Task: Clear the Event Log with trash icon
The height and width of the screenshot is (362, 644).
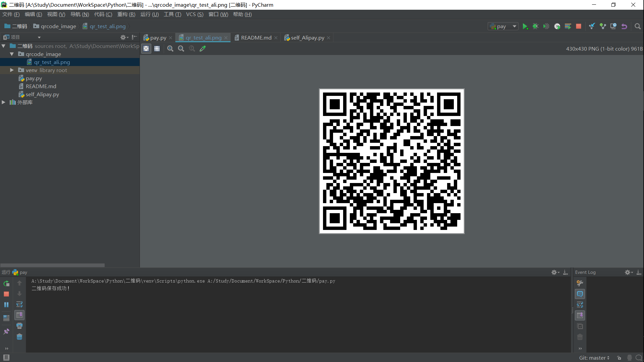Action: pos(580,337)
